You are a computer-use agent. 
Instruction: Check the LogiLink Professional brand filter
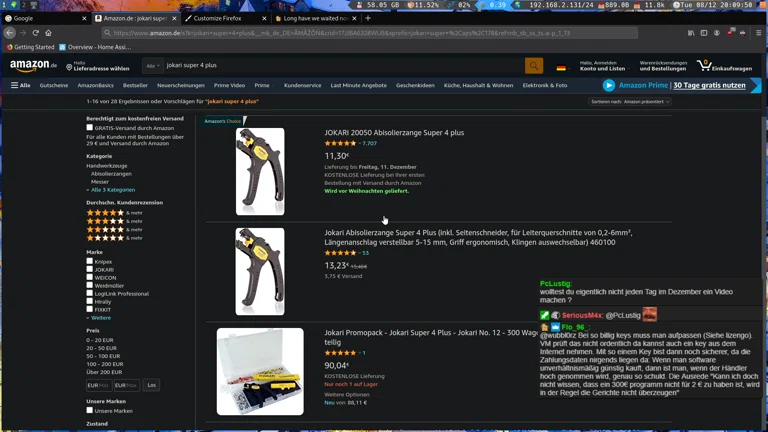[x=90, y=293]
